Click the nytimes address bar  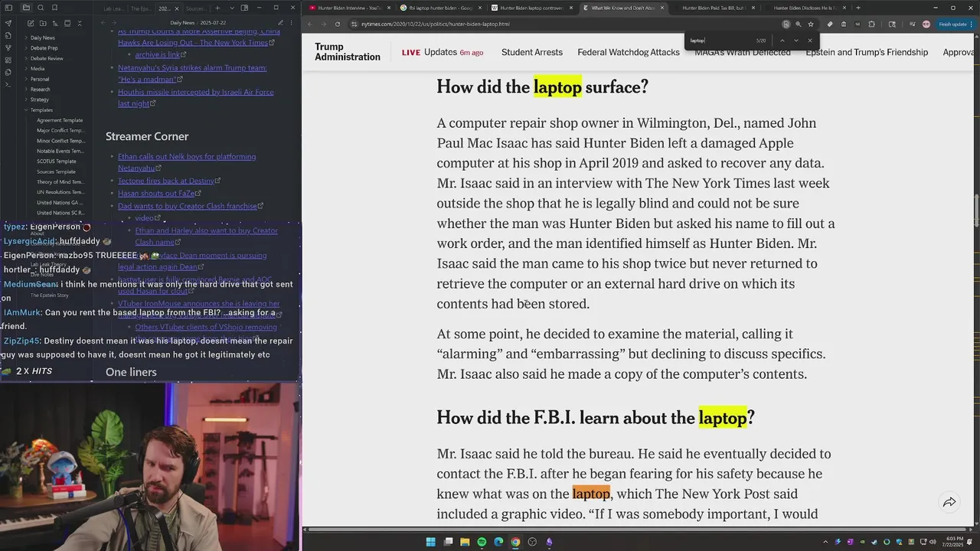click(567, 24)
